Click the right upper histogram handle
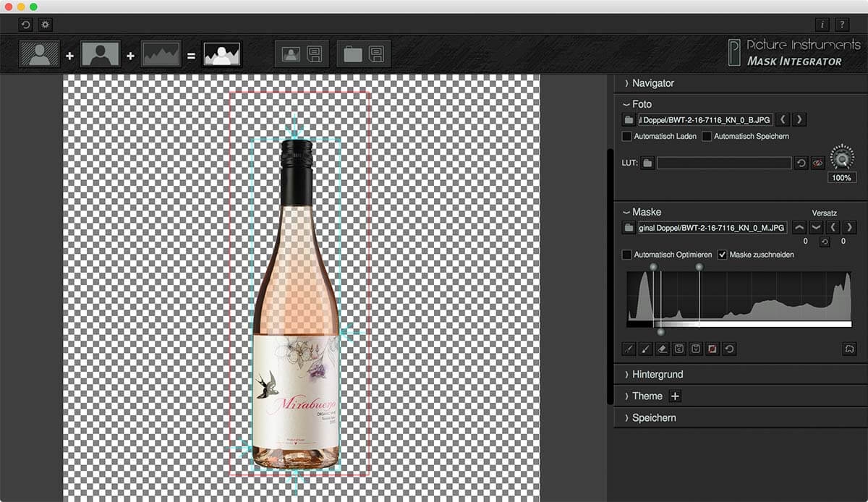This screenshot has width=868, height=502. (699, 268)
